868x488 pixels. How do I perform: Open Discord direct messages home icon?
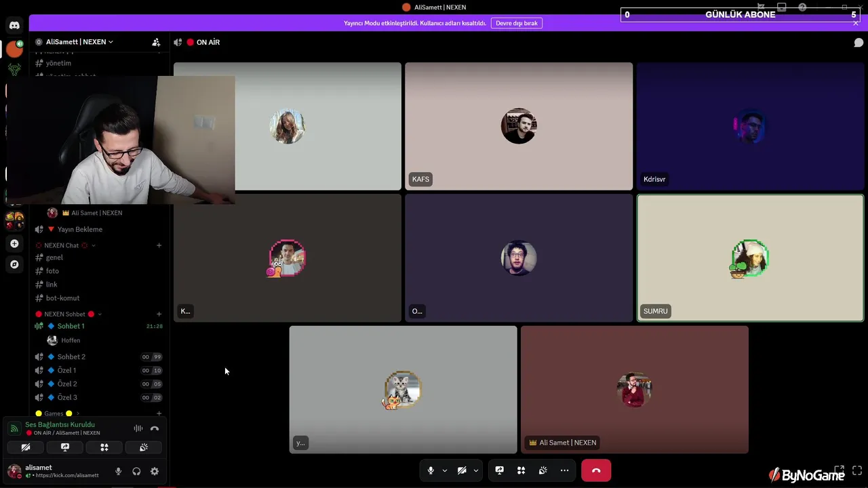(x=14, y=26)
